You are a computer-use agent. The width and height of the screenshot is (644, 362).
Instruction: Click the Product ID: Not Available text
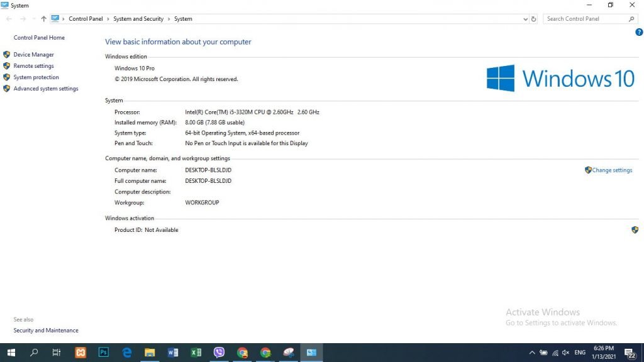146,230
